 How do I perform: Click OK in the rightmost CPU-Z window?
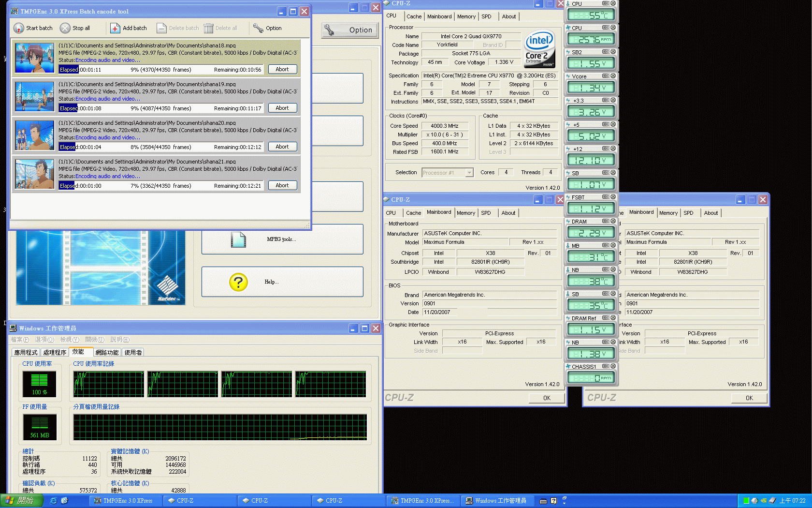749,398
